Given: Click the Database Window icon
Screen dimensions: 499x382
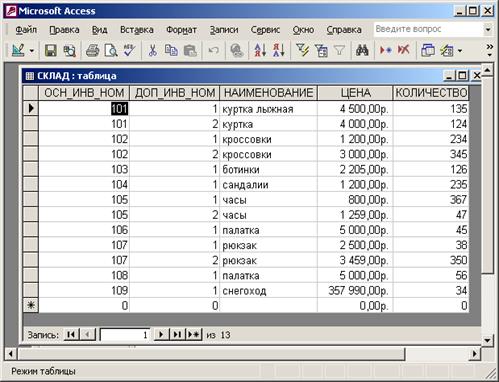Looking at the screenshot, I should click(x=428, y=51).
